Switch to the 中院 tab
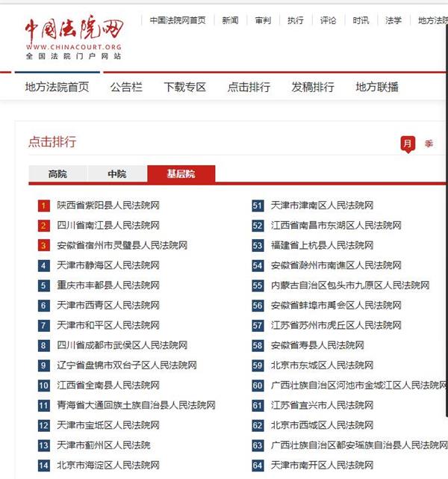 tap(117, 174)
